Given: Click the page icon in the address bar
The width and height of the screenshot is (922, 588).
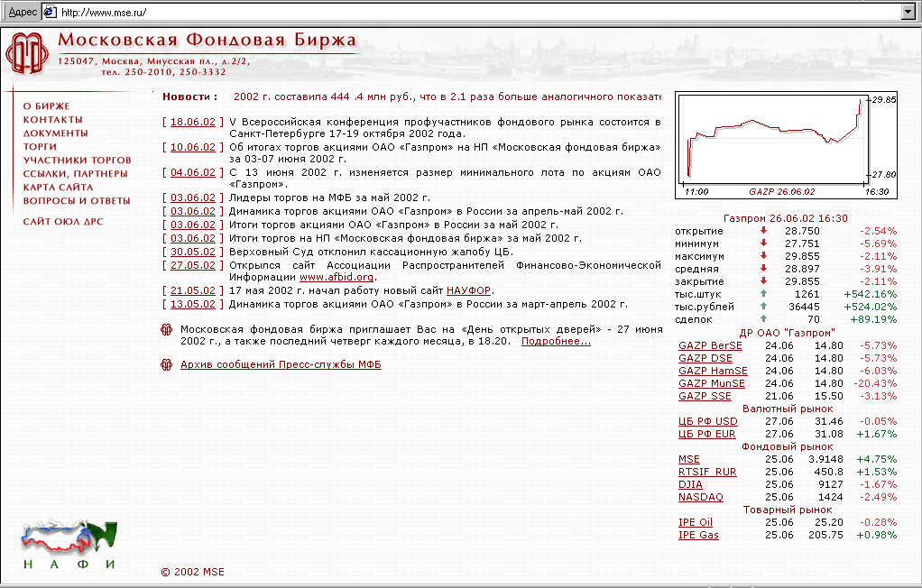Looking at the screenshot, I should pos(50,12).
